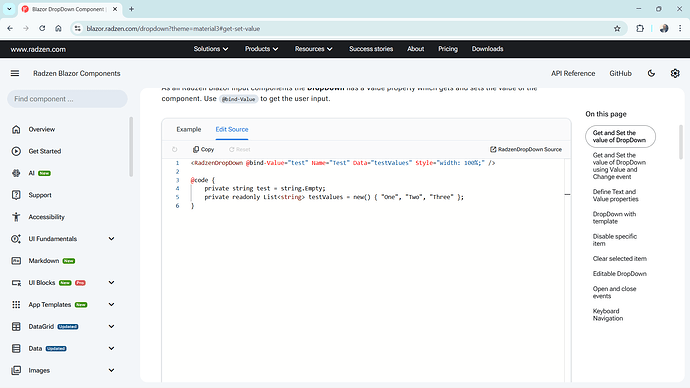Open the tab search dropdown arrow
Screen dimensions: 690x388
(9, 9)
